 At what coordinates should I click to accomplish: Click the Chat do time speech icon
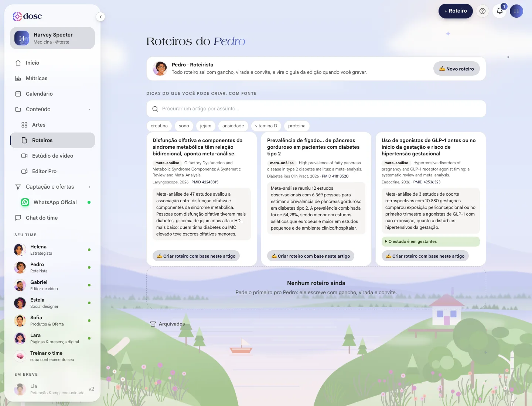(18, 218)
